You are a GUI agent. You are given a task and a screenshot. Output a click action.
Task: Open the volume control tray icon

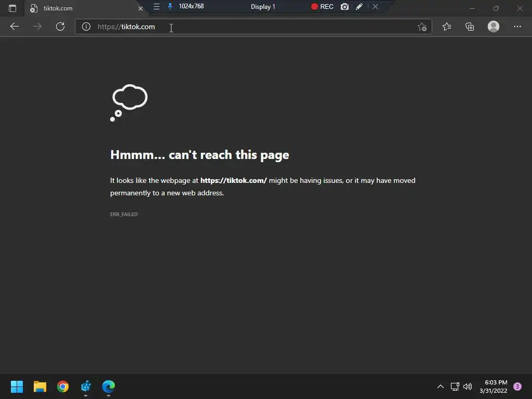click(468, 387)
